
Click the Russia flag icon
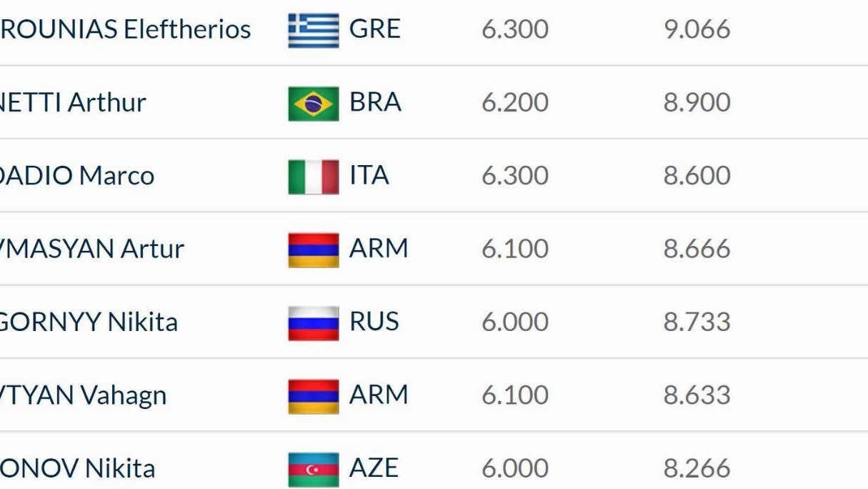click(x=313, y=323)
